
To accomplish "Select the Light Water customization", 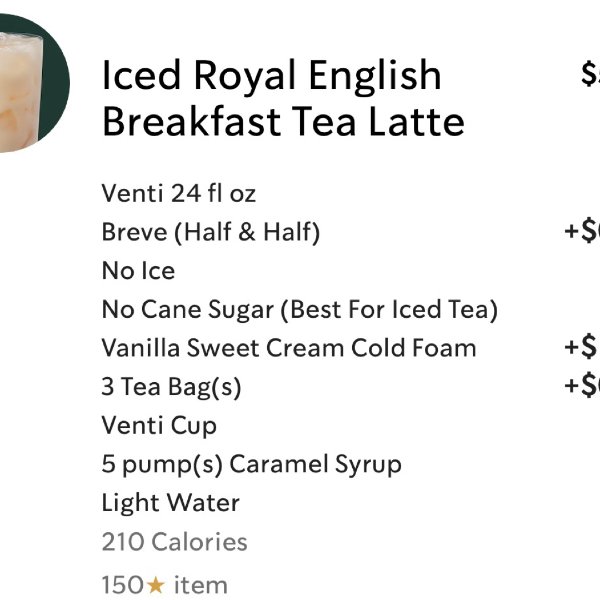I will [171, 503].
